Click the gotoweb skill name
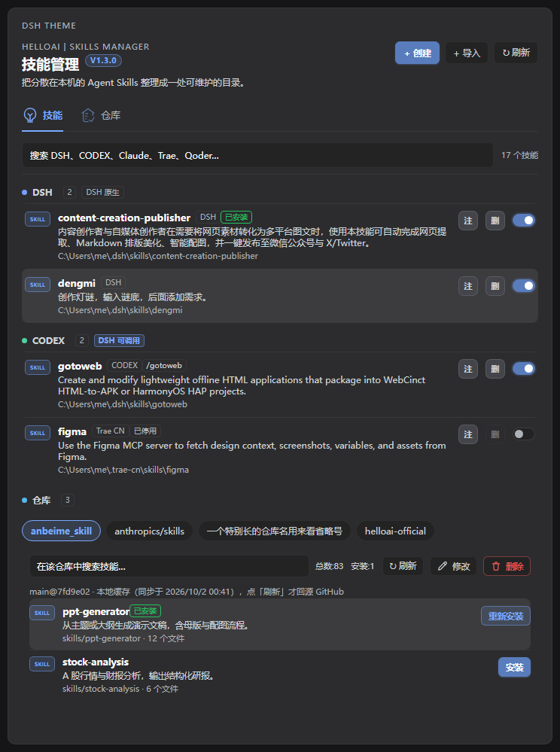 click(80, 366)
